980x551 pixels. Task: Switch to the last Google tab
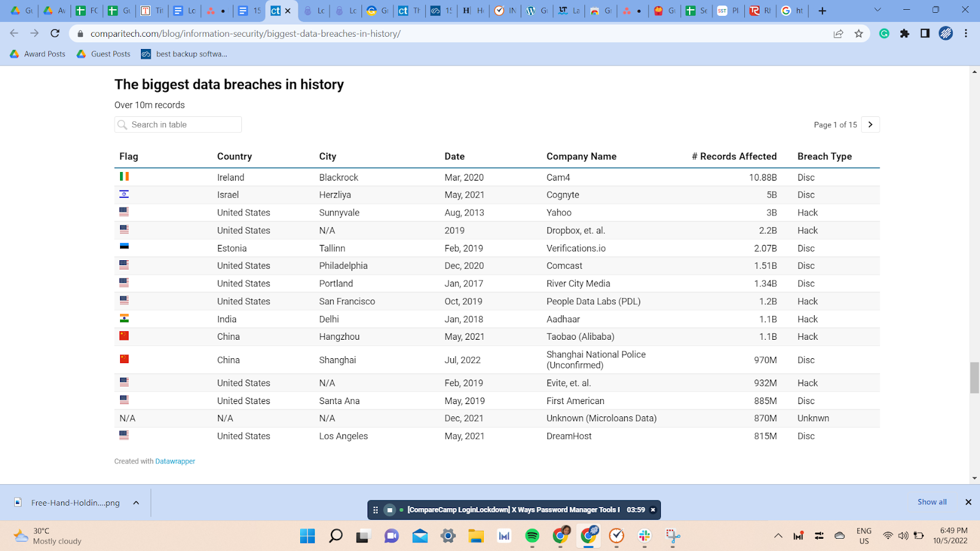(x=793, y=10)
